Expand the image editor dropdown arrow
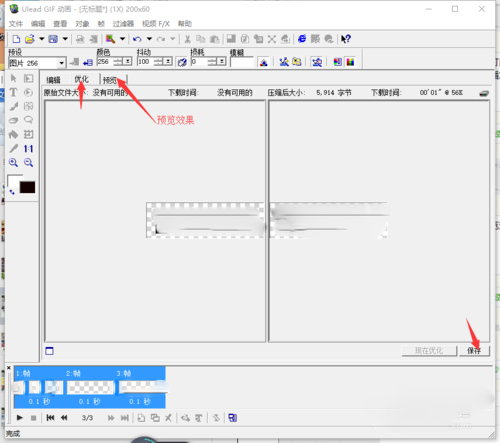This screenshot has height=443, width=500. tap(122, 39)
